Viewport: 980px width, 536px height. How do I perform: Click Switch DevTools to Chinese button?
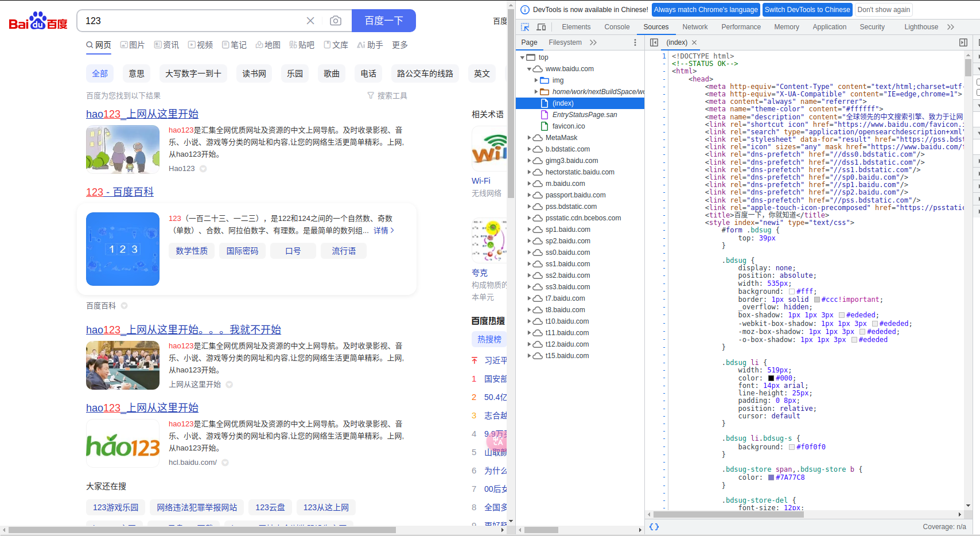pos(807,10)
